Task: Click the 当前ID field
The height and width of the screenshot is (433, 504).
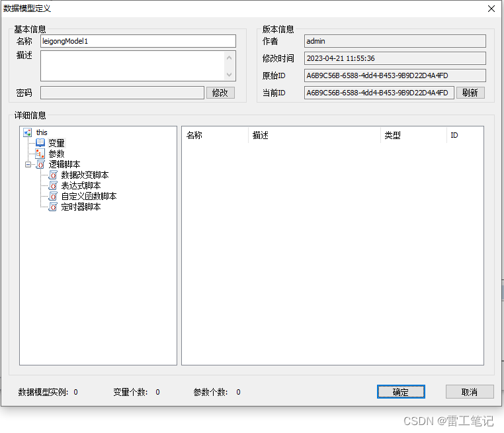Action: [x=379, y=93]
